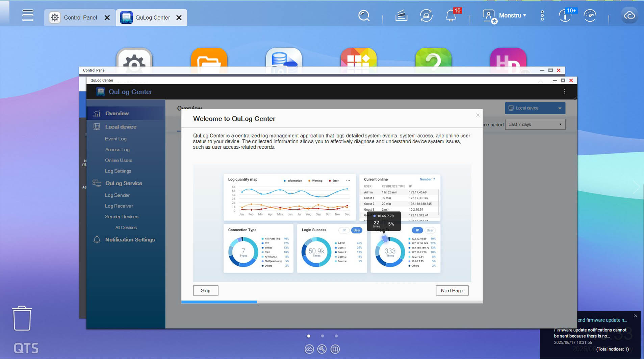644x359 pixels.
Task: Open Event Log in the sidebar
Action: point(115,139)
